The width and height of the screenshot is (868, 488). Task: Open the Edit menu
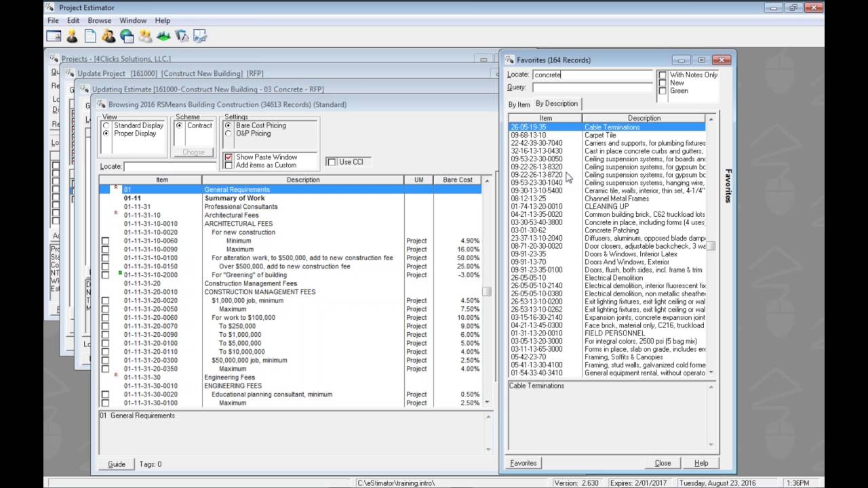tap(73, 20)
